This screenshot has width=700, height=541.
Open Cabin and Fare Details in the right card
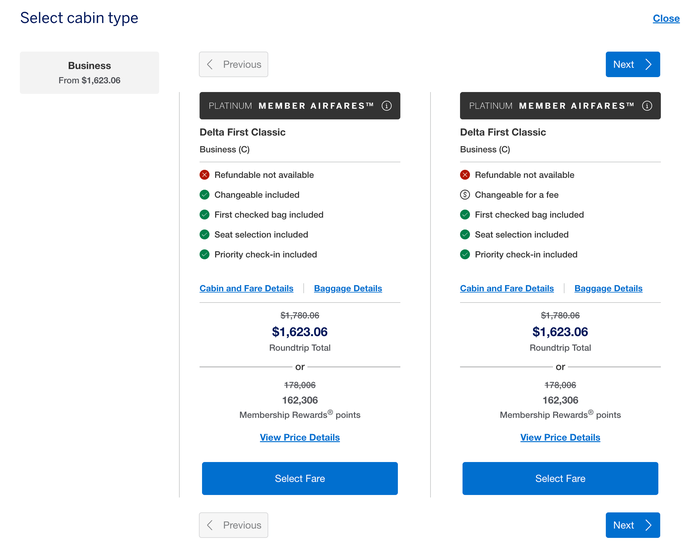pos(507,288)
